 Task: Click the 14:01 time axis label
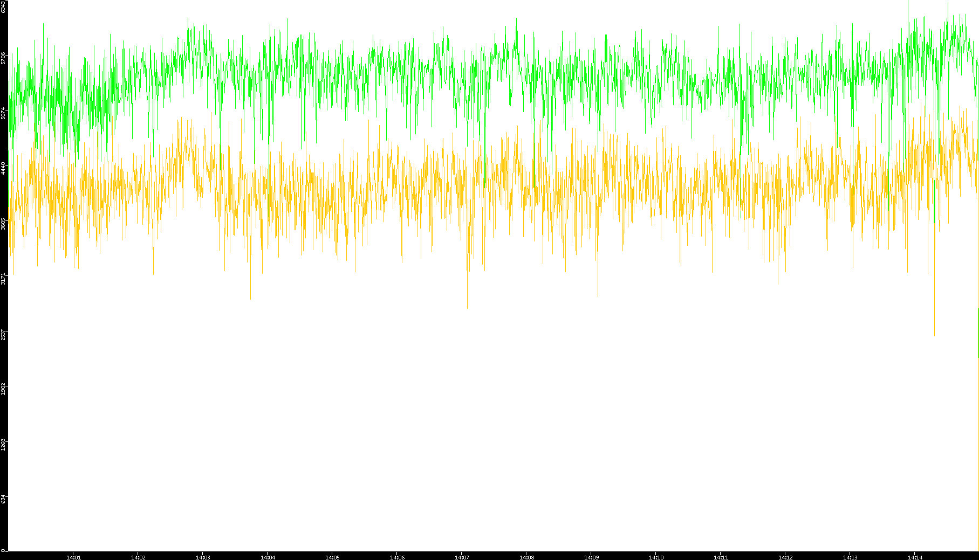point(73,557)
